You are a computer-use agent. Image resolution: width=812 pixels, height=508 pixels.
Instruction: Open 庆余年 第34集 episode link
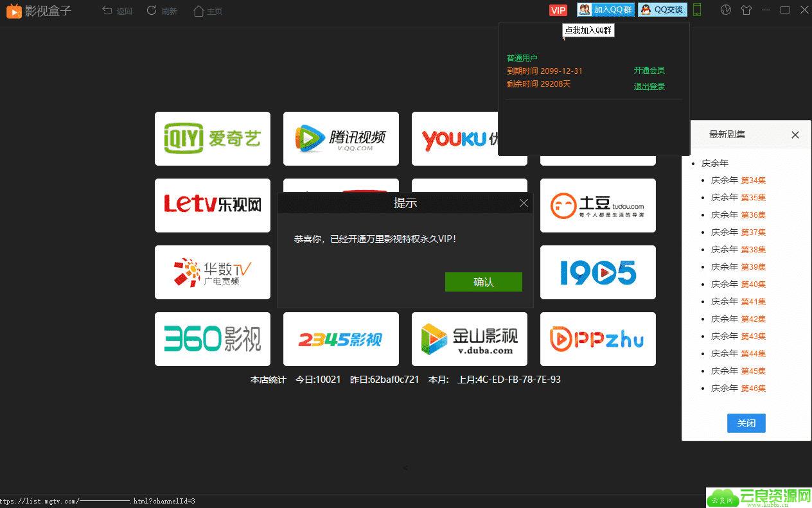tap(738, 180)
